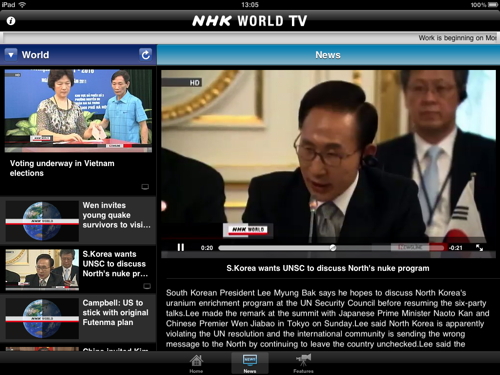Image resolution: width=500 pixels, height=375 pixels.
Task: Tap the article body text paragraph
Action: click(328, 318)
